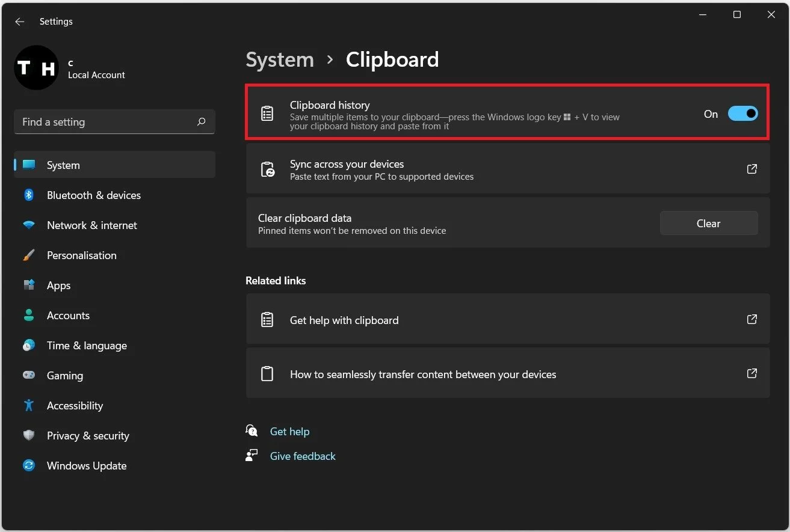
Task: Click the Privacy & security shield icon
Action: pos(29,435)
